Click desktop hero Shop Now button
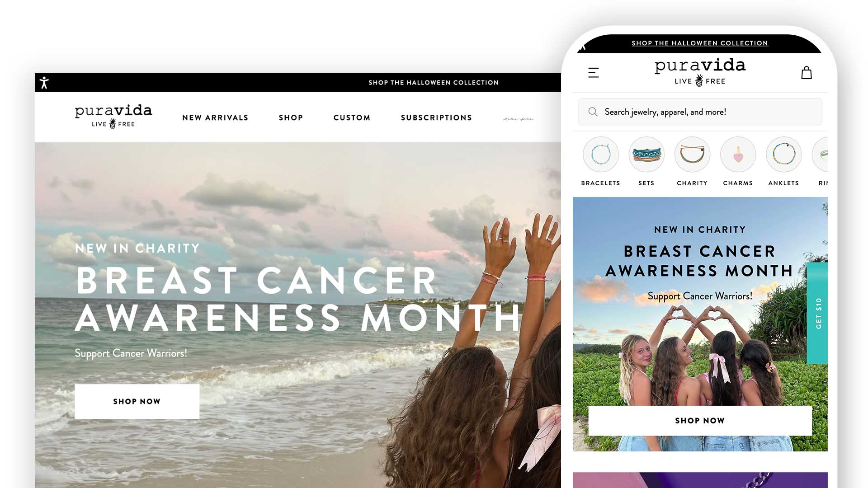Screen dimensions: 868x488 pyautogui.click(x=137, y=401)
